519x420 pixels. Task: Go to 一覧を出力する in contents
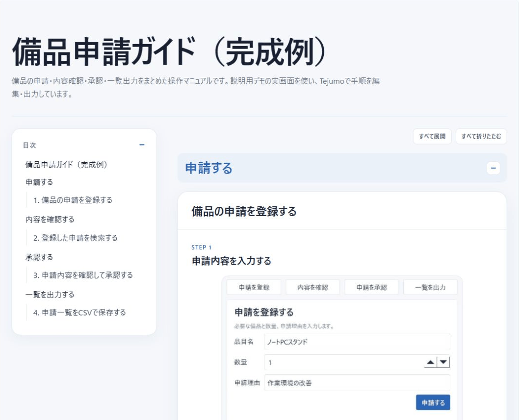[x=50, y=295]
